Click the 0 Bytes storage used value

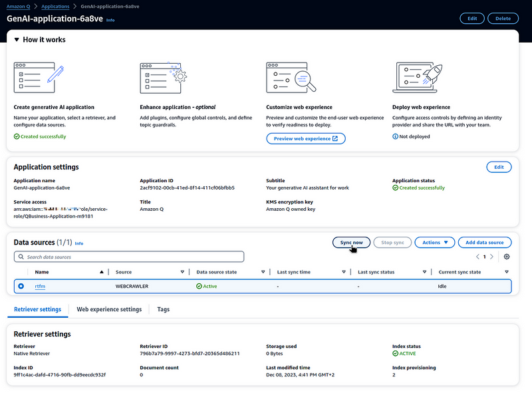pyautogui.click(x=274, y=353)
